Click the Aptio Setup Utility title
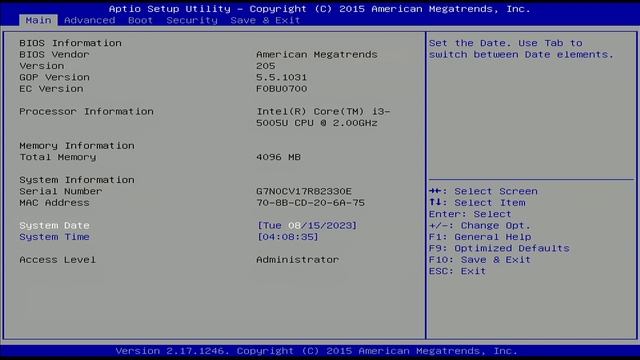Viewport: 640px width, 360px height. pyautogui.click(x=320, y=9)
